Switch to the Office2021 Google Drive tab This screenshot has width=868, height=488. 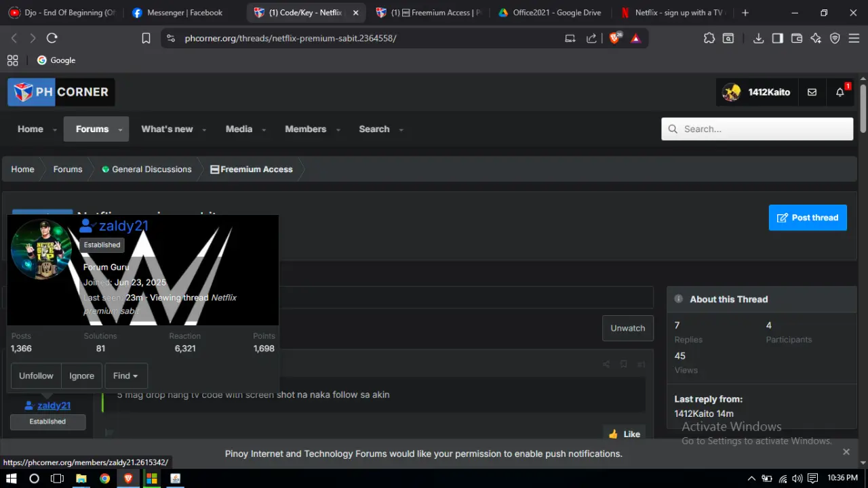(549, 12)
